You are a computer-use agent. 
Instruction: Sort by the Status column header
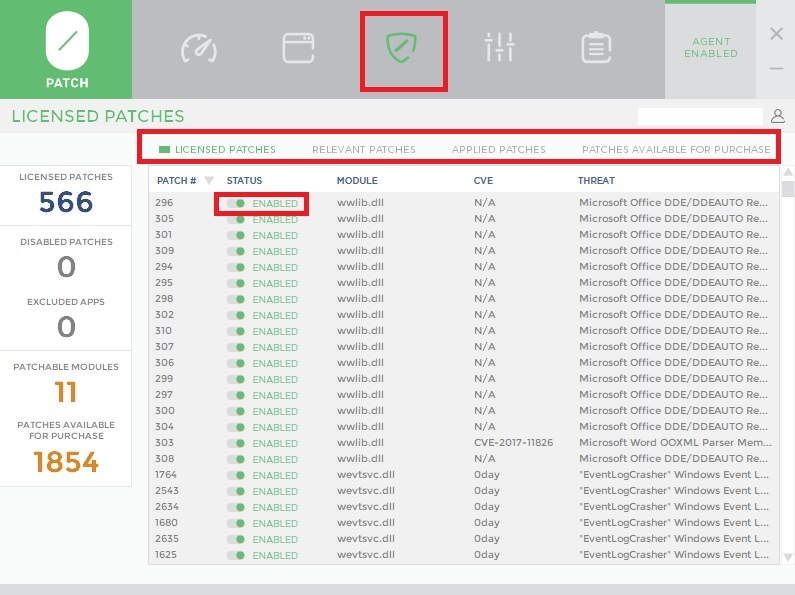coord(244,181)
